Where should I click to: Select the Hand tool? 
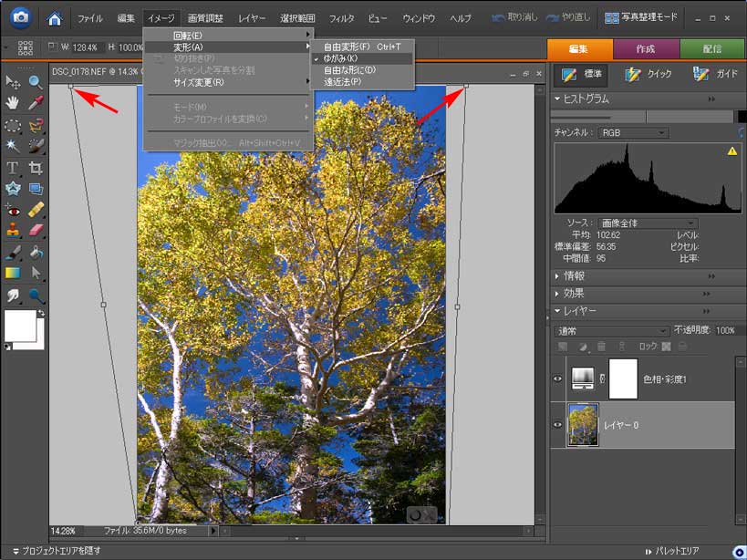pyautogui.click(x=13, y=104)
